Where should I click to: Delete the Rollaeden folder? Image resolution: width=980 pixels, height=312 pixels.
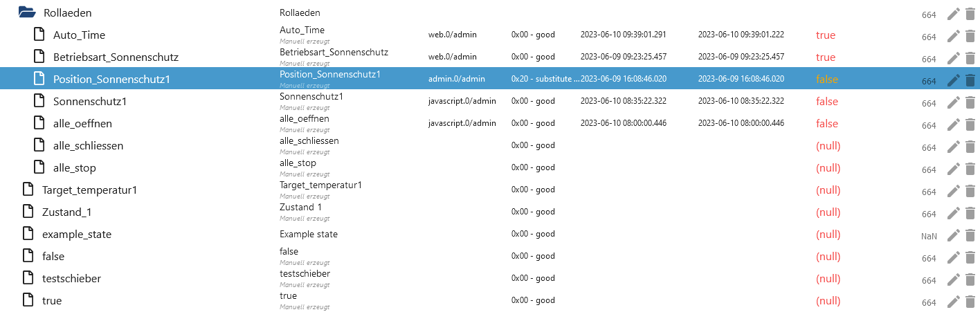tap(970, 13)
